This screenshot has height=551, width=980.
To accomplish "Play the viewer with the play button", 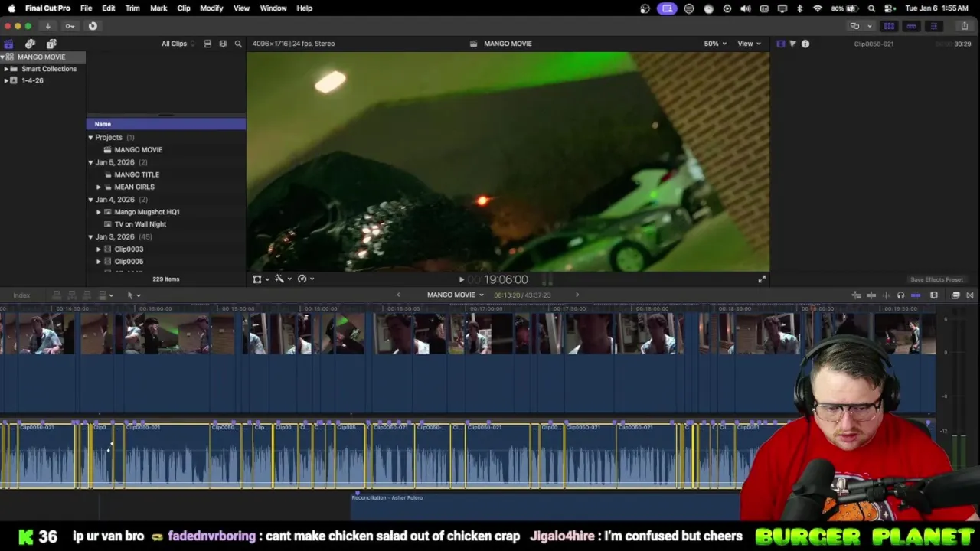I will (461, 280).
